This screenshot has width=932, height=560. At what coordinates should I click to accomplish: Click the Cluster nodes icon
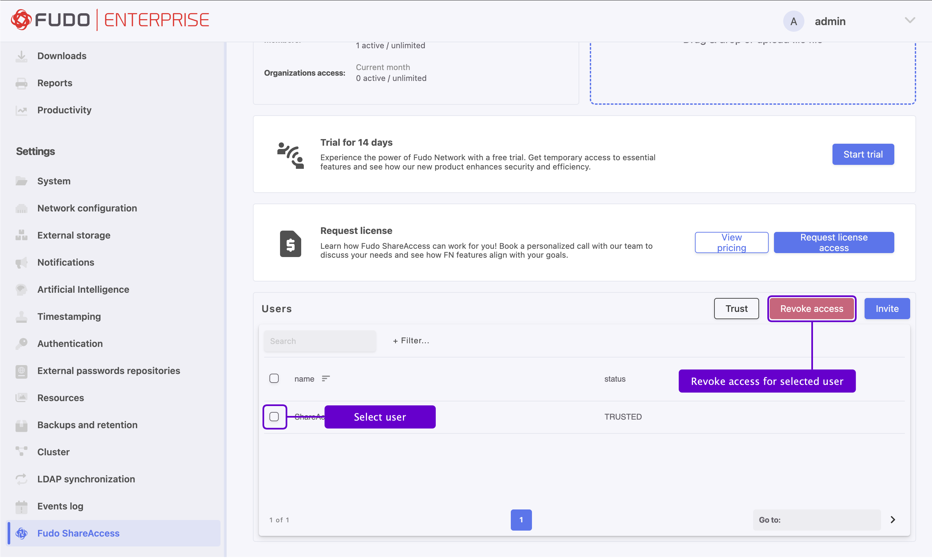pos(21,452)
